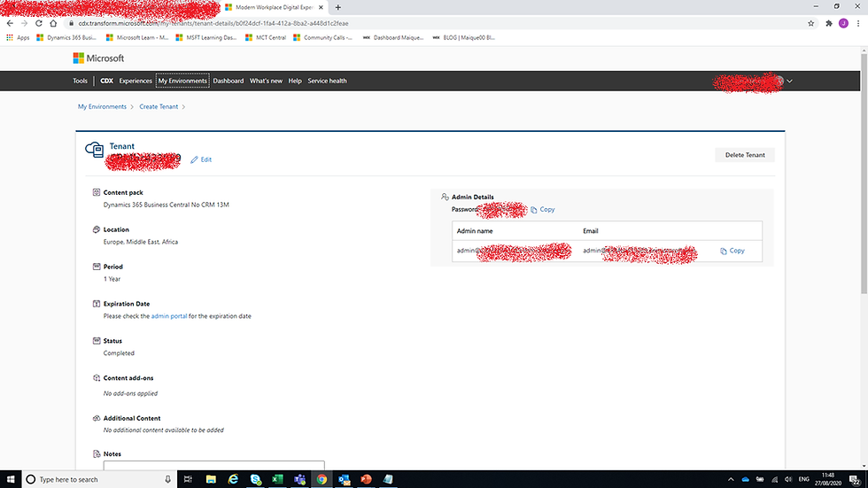Click the page vertical scrollbar
This screenshot has height=488, width=868.
point(864,174)
